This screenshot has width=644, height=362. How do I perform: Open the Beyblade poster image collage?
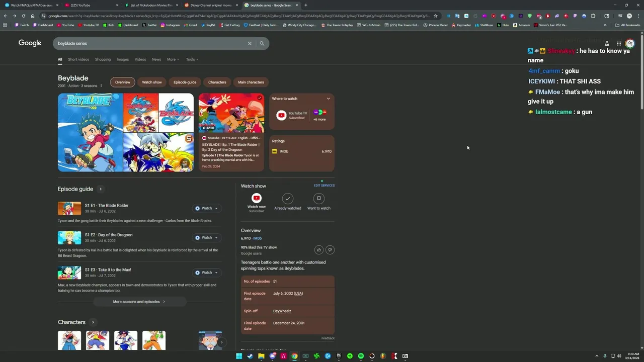coord(126,132)
